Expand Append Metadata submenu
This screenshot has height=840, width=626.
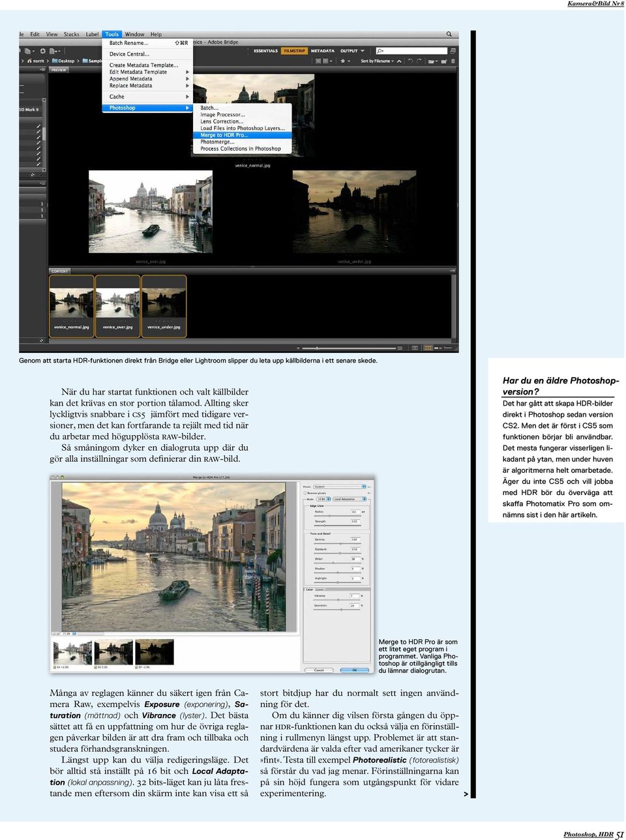(147, 79)
